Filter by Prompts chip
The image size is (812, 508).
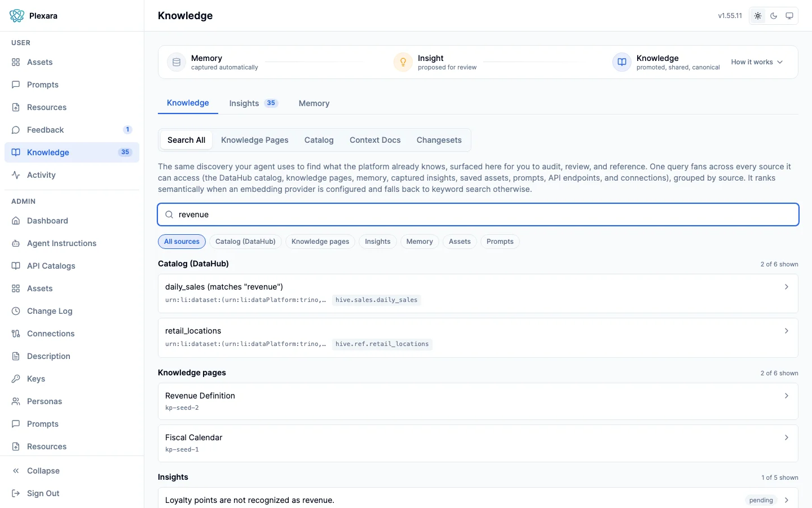pyautogui.click(x=500, y=242)
